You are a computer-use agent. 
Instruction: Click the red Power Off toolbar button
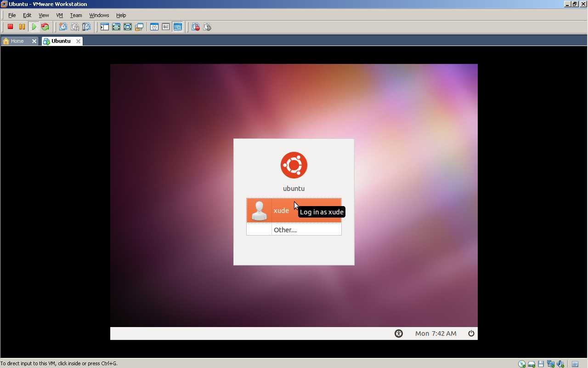(x=10, y=27)
